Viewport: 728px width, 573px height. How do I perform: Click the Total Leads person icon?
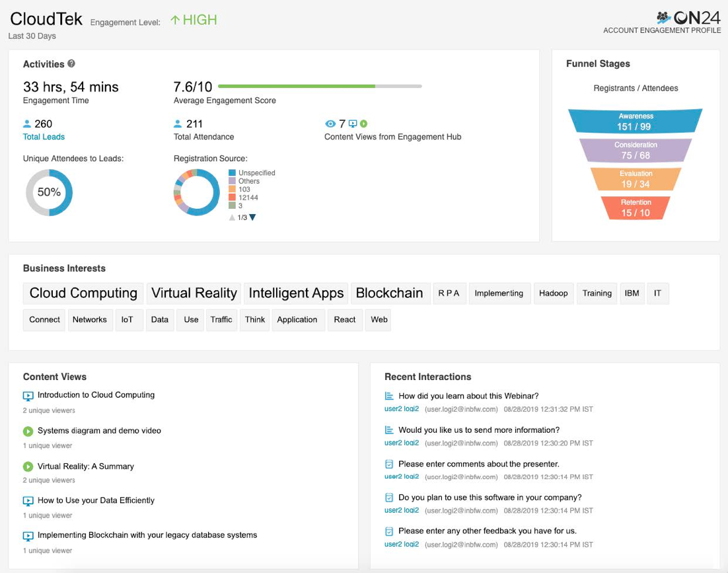point(27,124)
